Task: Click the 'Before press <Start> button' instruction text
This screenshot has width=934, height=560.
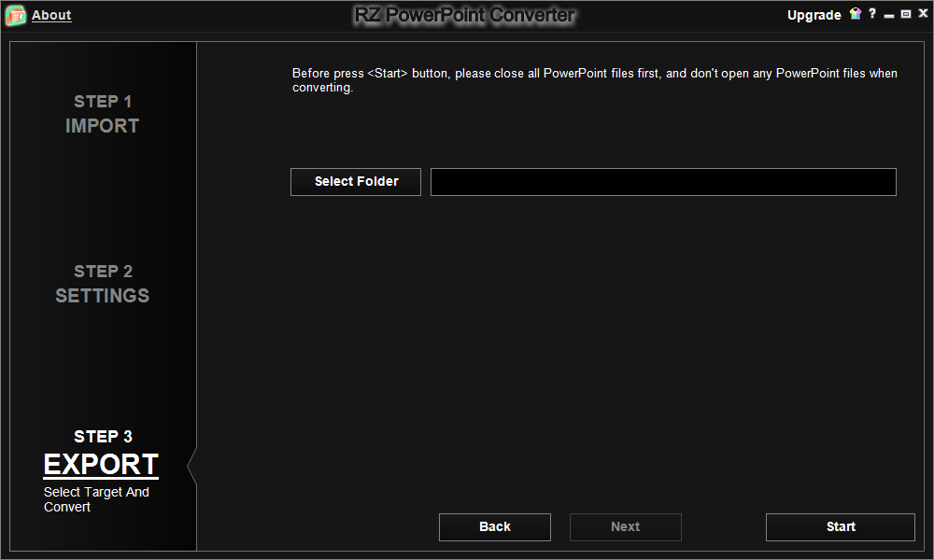Action: click(594, 80)
